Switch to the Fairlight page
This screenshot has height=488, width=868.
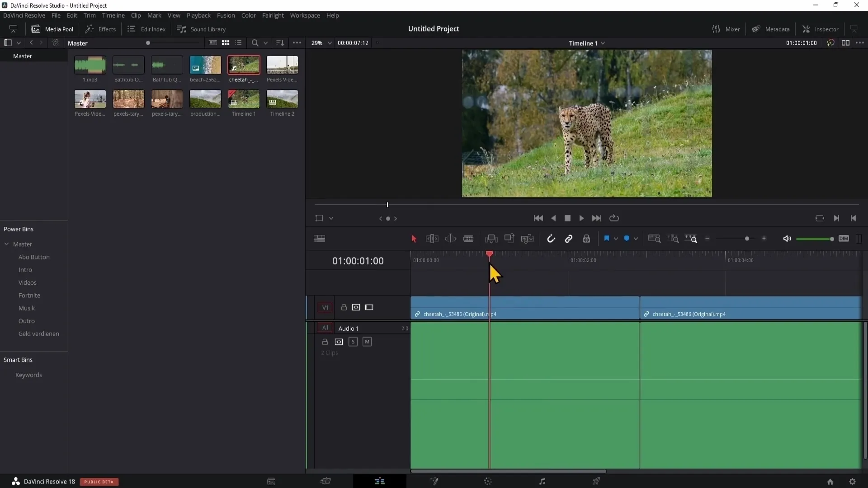(x=542, y=482)
